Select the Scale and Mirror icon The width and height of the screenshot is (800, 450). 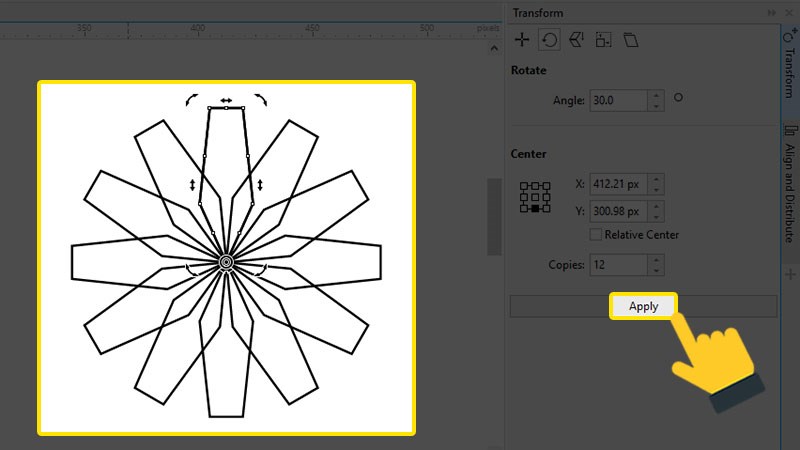(576, 40)
